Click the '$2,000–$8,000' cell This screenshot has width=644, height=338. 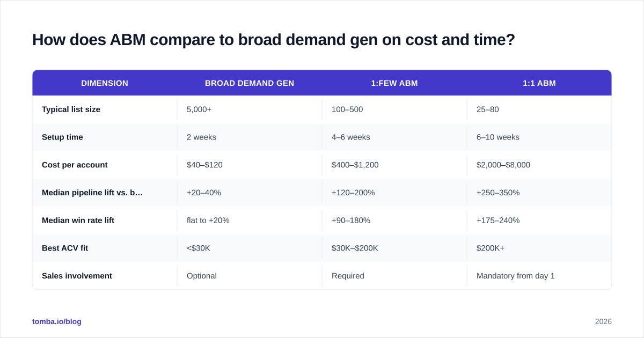[x=503, y=165]
